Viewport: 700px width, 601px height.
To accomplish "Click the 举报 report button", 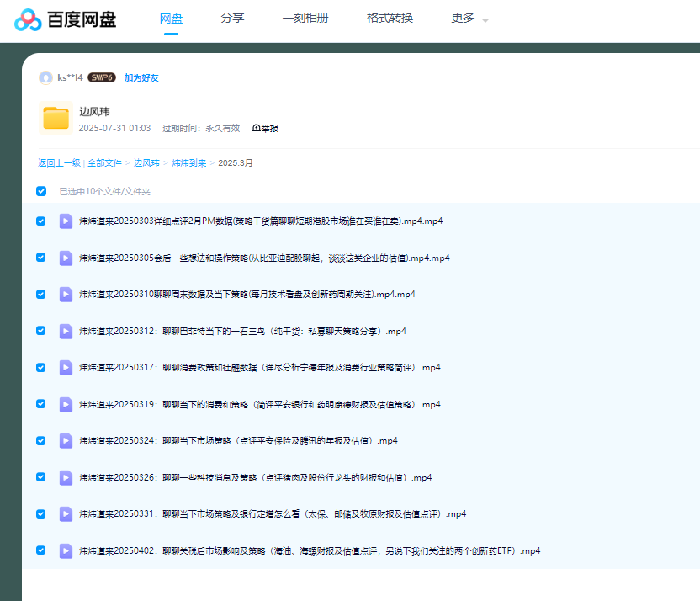I will (266, 129).
